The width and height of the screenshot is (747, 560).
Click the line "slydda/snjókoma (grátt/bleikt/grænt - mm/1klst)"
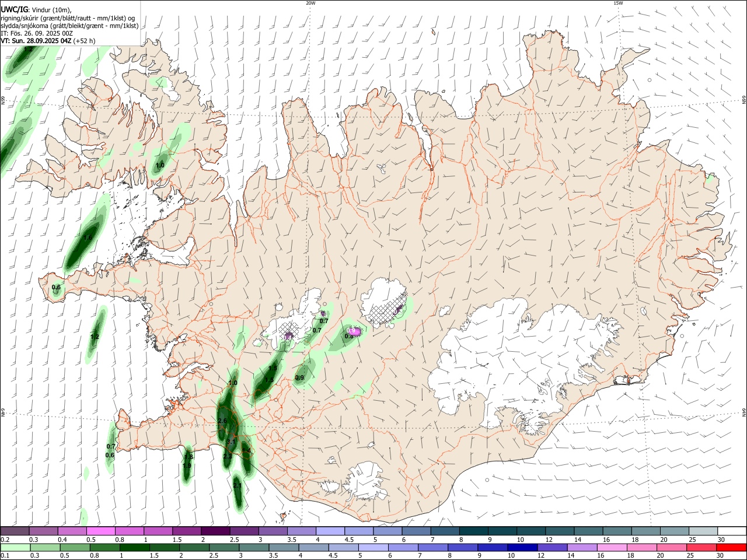pyautogui.click(x=69, y=26)
